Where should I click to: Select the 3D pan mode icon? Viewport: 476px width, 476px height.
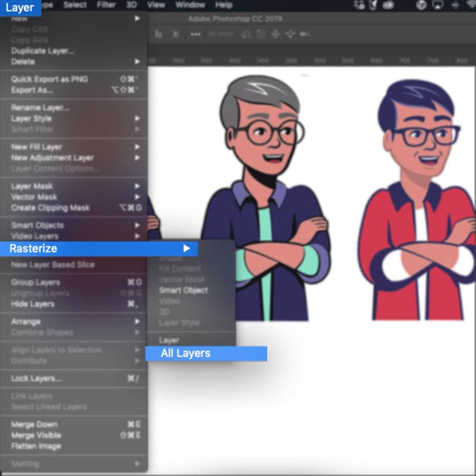coord(275,34)
